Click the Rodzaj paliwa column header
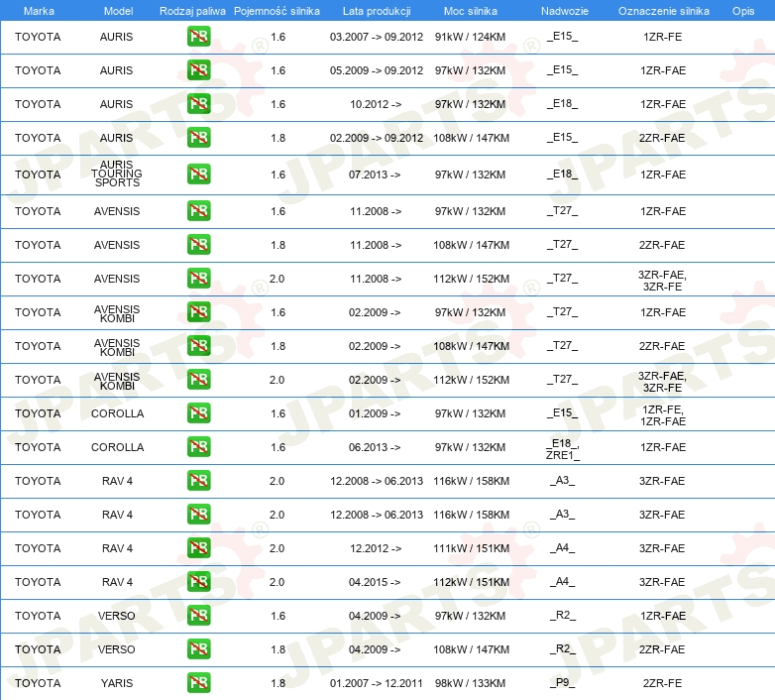The height and width of the screenshot is (700, 775). point(192,11)
